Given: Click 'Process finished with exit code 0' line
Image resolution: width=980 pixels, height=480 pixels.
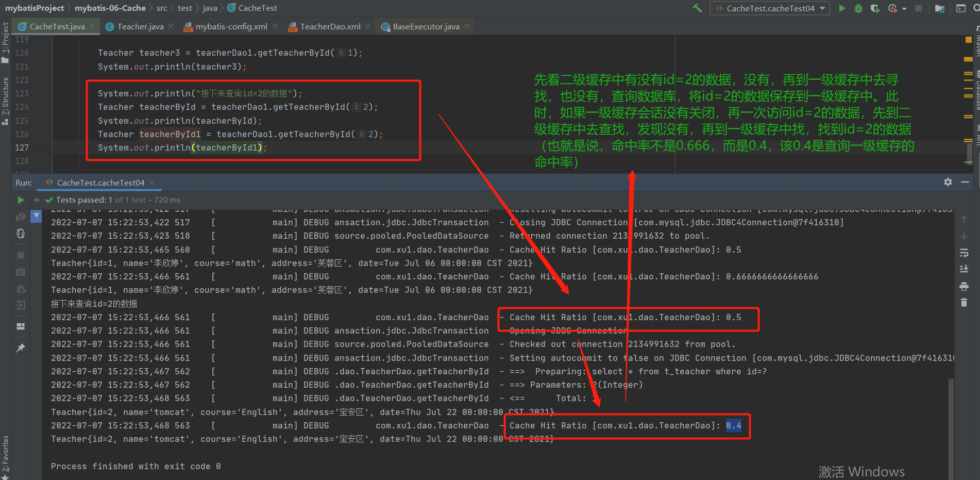Looking at the screenshot, I should pos(136,466).
